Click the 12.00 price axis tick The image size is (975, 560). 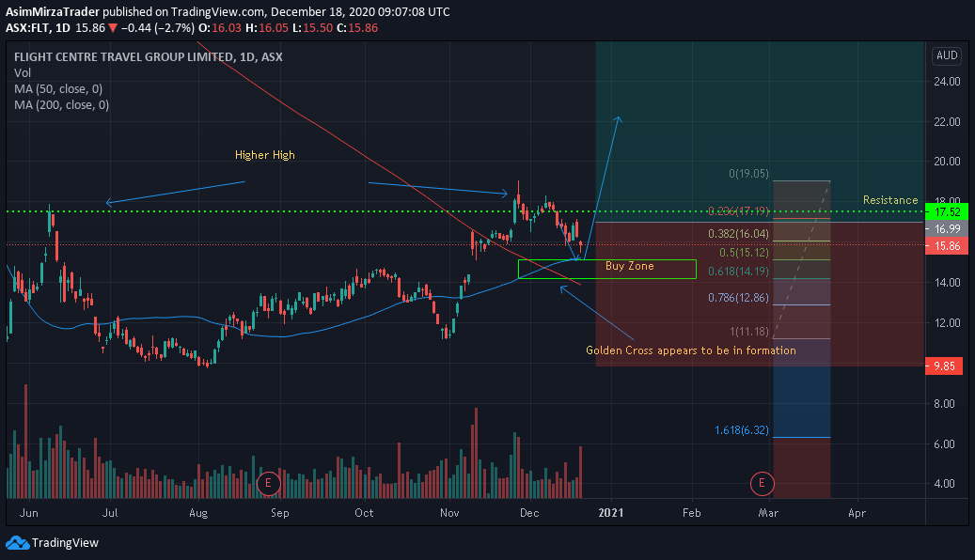point(947,323)
